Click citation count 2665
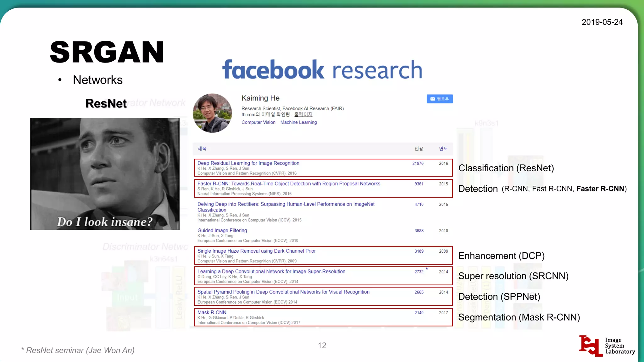This screenshot has width=644, height=362. pyautogui.click(x=419, y=292)
